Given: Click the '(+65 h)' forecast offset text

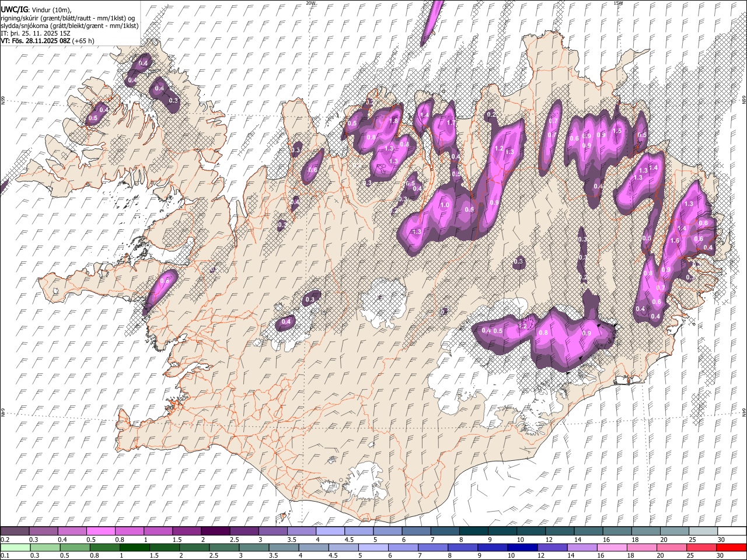Looking at the screenshot, I should [x=83, y=41].
